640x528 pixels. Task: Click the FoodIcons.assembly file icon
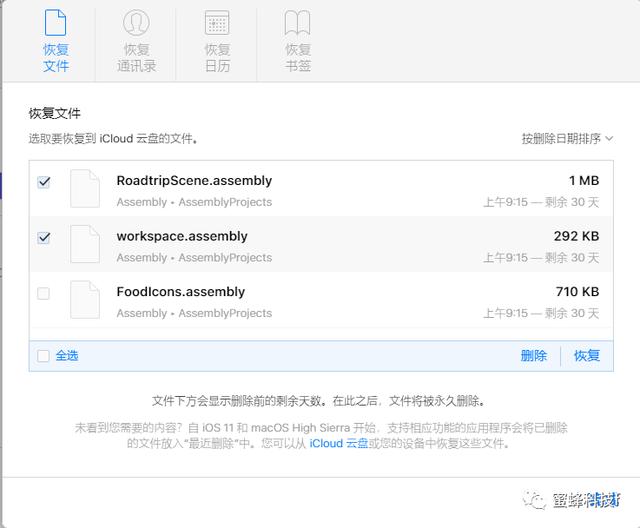tap(85, 300)
